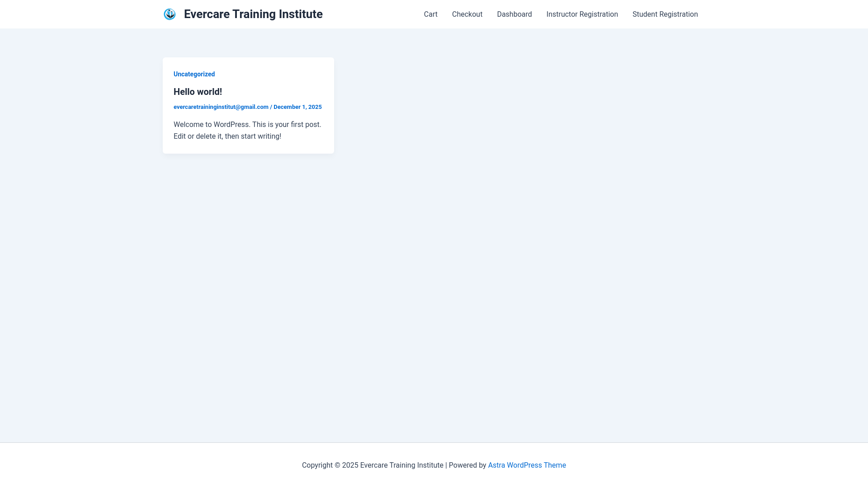Open the Hello world! post title
868x488 pixels.
[198, 92]
